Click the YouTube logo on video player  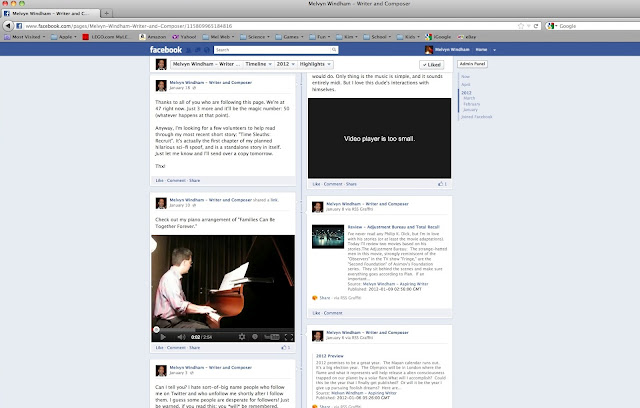coord(271,337)
